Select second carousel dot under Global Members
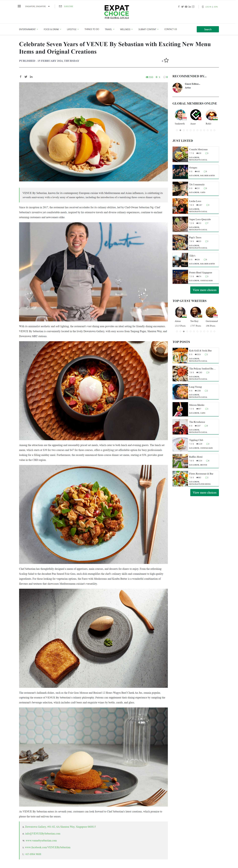Screen dimensions: 238x868 (x=180, y=130)
